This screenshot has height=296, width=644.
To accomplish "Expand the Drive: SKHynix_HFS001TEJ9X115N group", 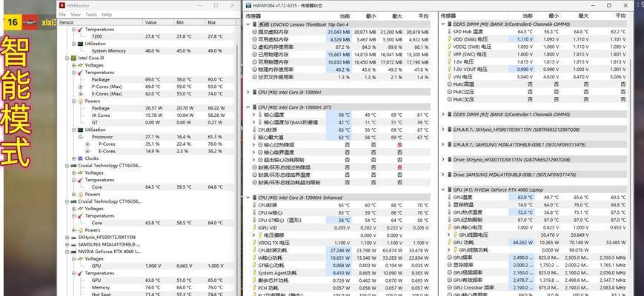I will (x=443, y=160).
